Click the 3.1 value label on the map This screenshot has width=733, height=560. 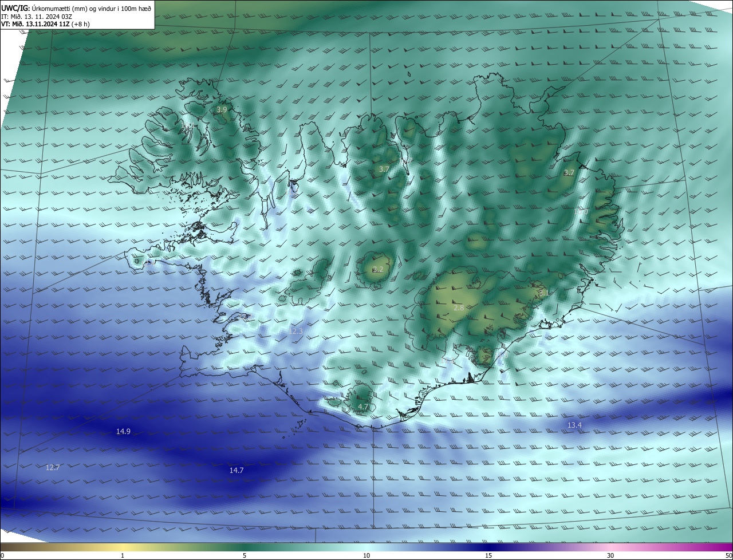coord(543,292)
